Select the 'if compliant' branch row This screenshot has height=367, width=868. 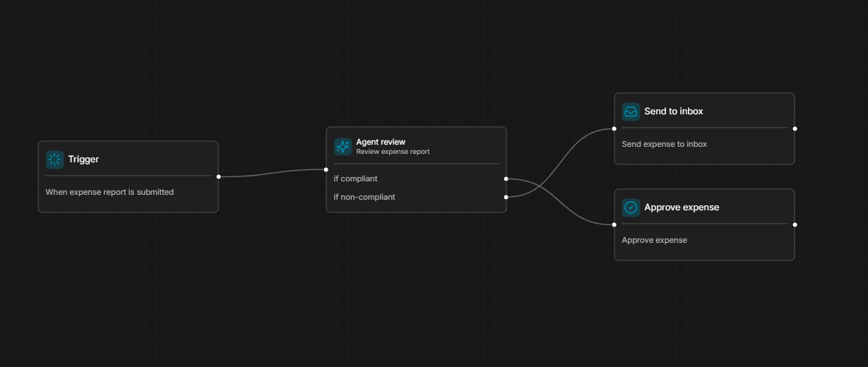pyautogui.click(x=417, y=179)
